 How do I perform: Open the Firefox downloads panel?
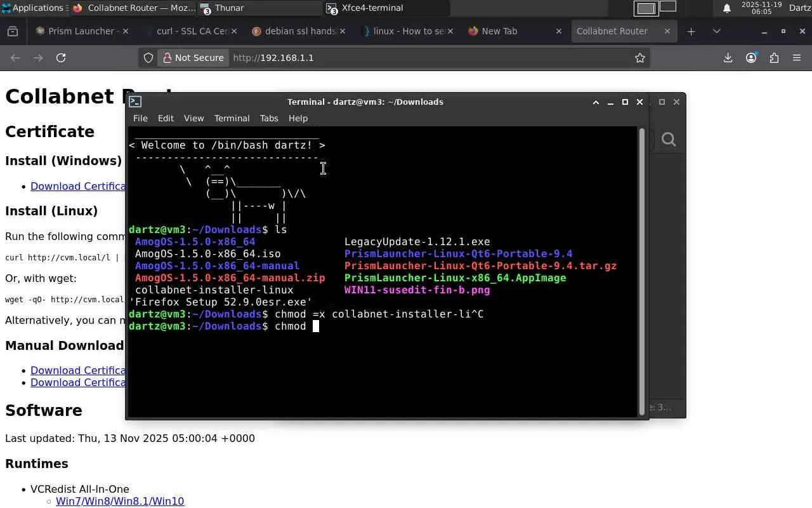(x=728, y=58)
